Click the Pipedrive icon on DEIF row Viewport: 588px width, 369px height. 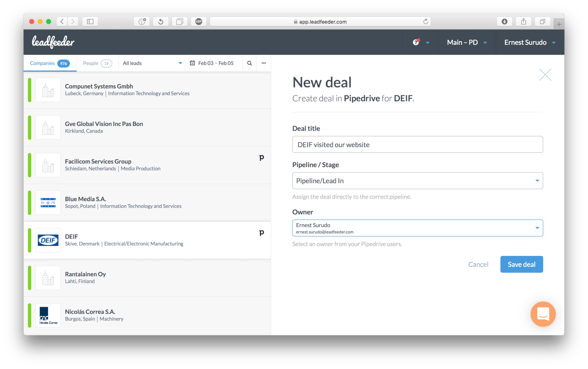pos(262,233)
